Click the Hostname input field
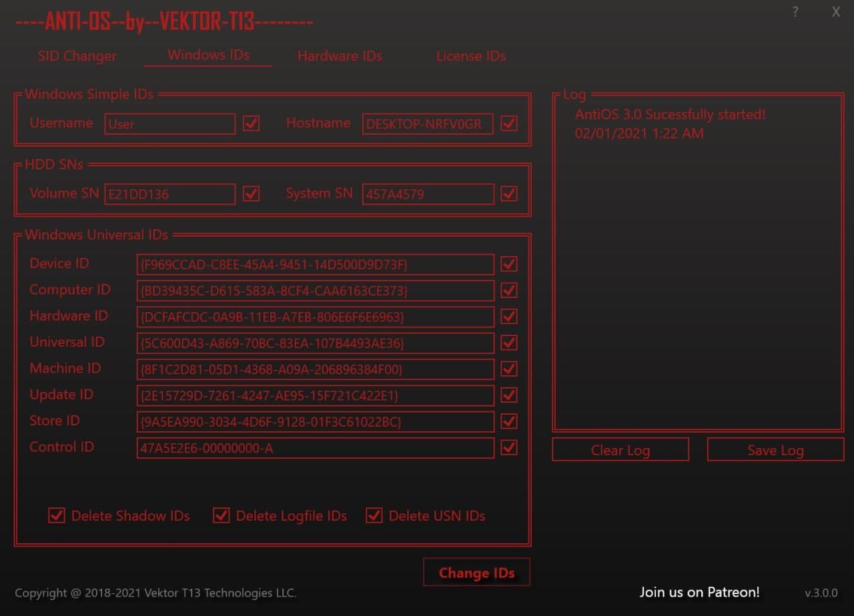The height and width of the screenshot is (616, 854). 428,124
